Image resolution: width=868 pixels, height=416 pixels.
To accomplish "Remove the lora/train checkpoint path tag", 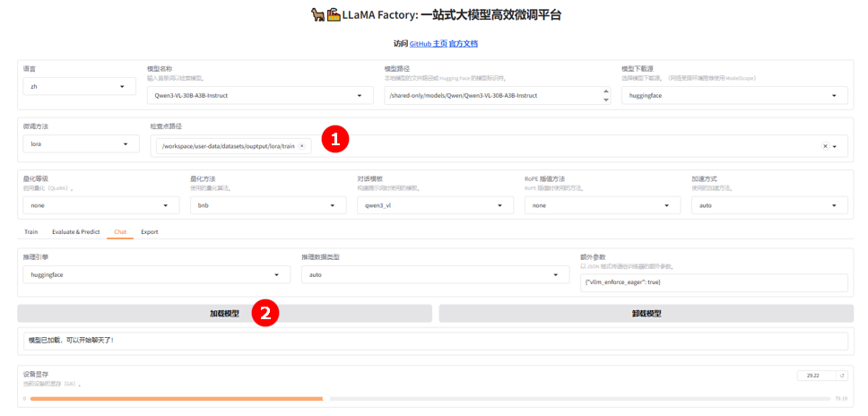I will pos(301,146).
